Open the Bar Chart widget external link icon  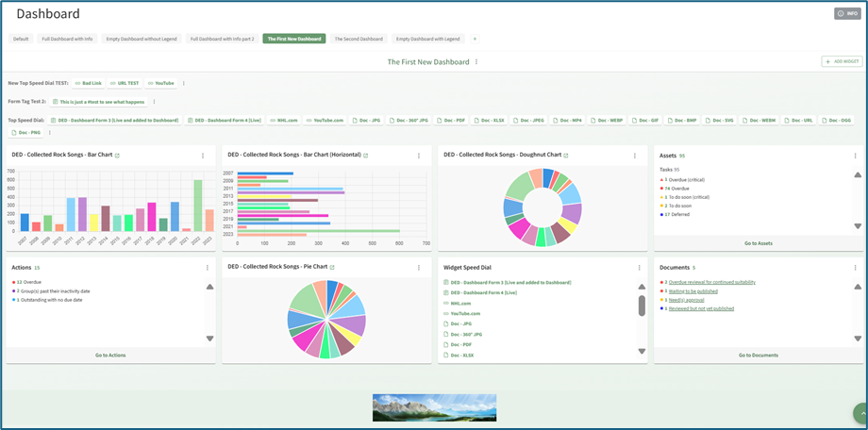(117, 156)
